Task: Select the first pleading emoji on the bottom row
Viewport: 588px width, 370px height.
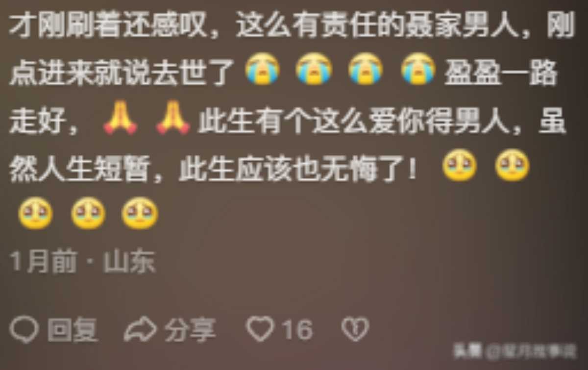Action: (x=35, y=213)
